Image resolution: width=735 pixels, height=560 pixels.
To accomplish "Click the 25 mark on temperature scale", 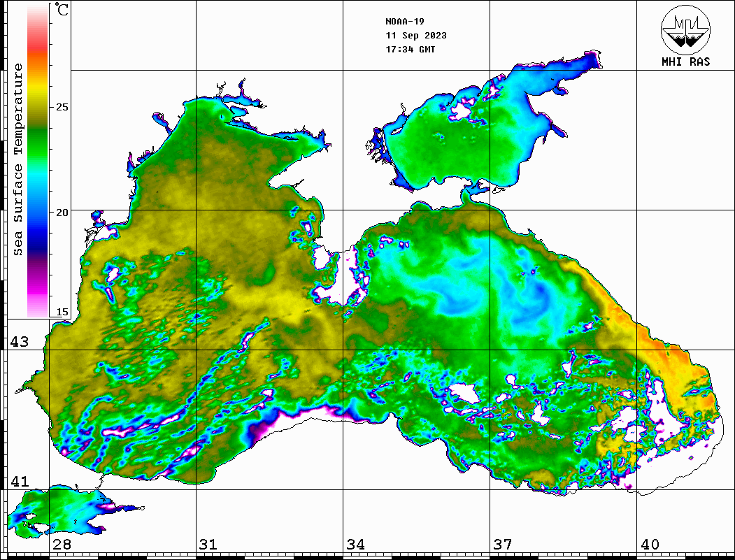I will (62, 107).
